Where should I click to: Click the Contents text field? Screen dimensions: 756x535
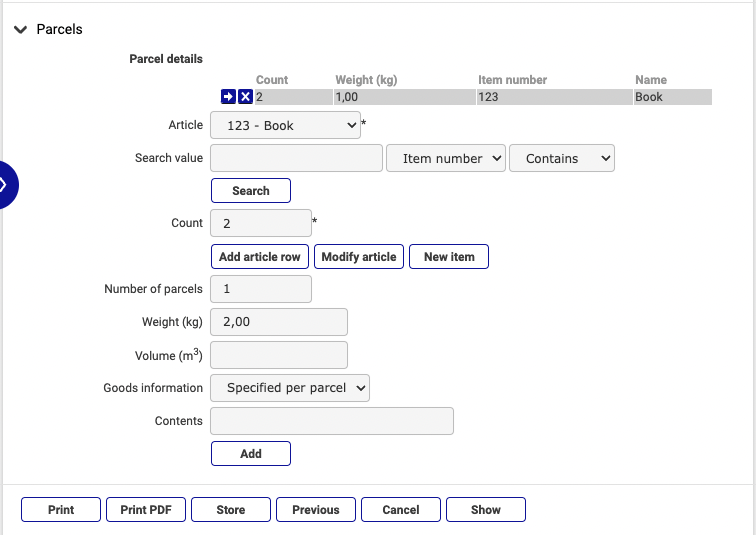point(332,421)
